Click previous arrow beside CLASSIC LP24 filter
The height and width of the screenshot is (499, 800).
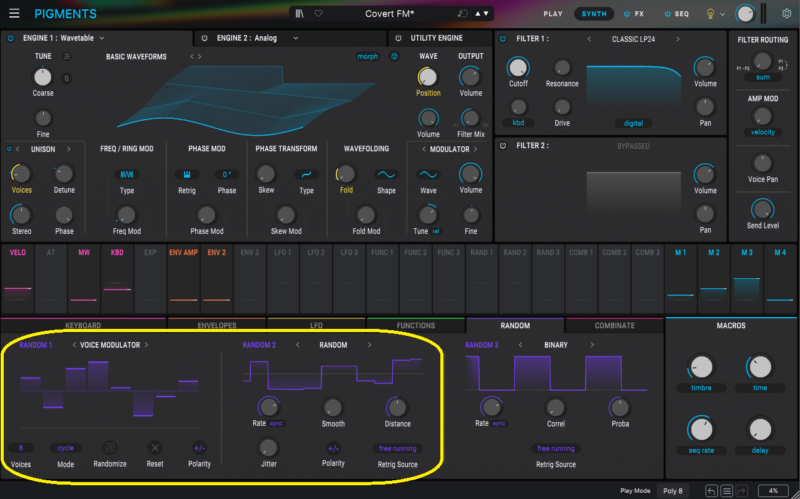[589, 39]
